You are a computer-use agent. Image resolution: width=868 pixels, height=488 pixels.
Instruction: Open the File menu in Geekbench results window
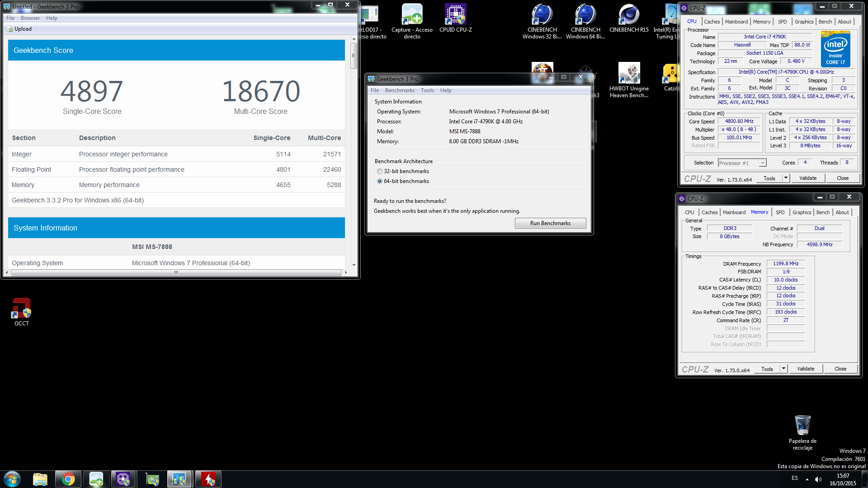[10, 18]
